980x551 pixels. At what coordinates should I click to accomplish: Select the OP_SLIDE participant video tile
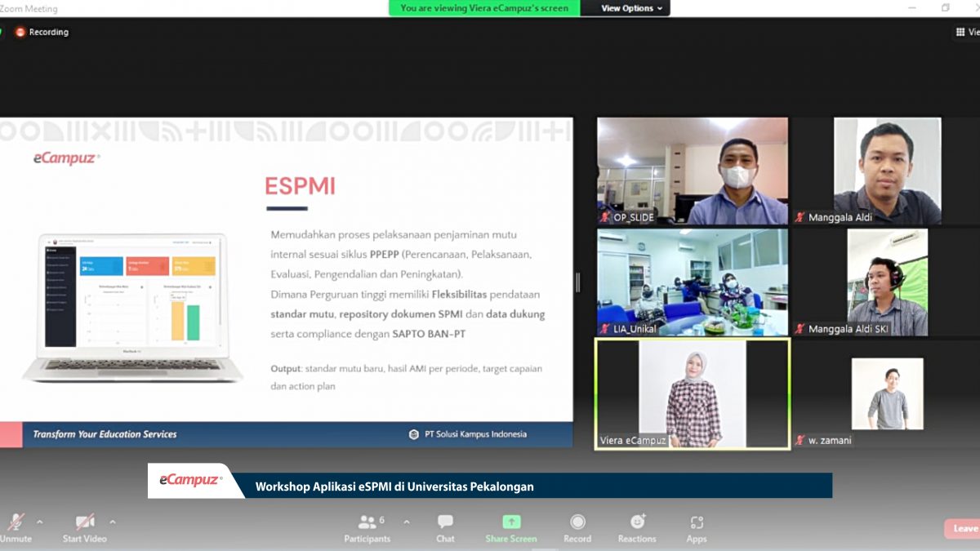(693, 171)
